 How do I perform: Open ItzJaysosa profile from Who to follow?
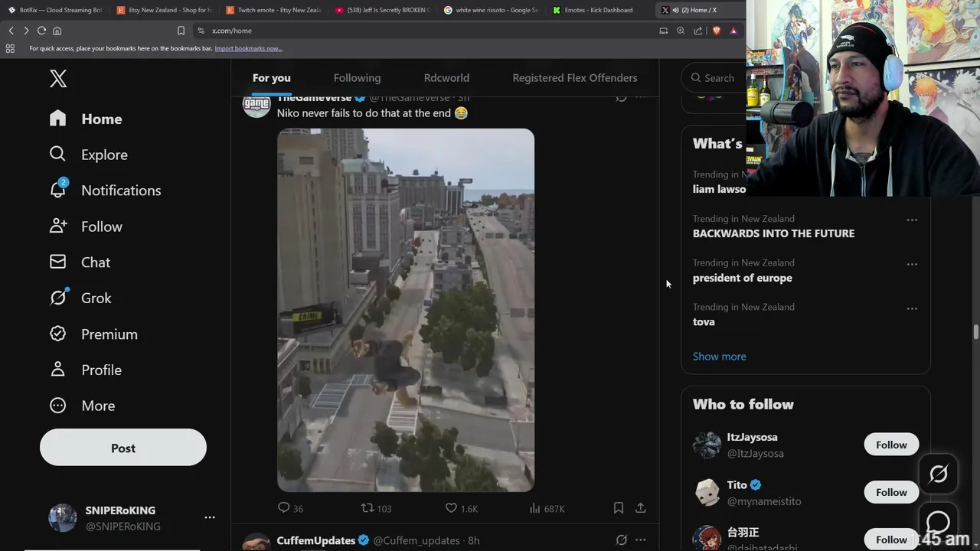coord(752,437)
